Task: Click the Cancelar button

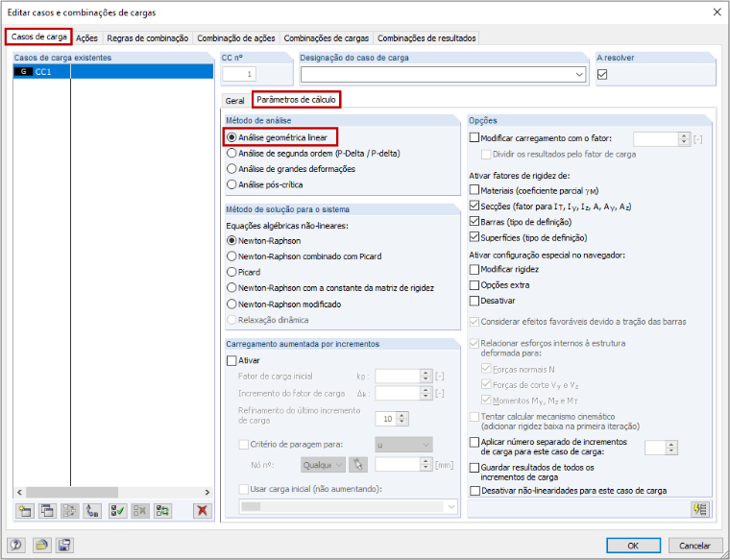Action: pos(694,546)
